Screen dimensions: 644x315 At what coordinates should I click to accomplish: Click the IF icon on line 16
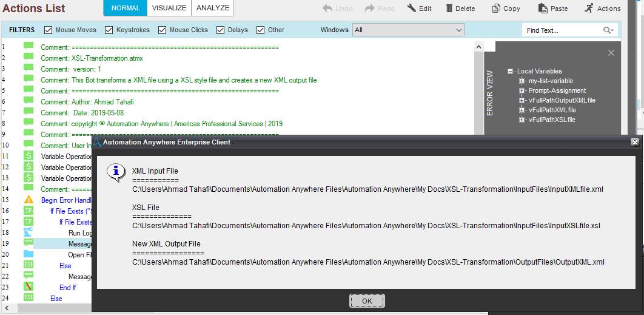click(x=29, y=211)
